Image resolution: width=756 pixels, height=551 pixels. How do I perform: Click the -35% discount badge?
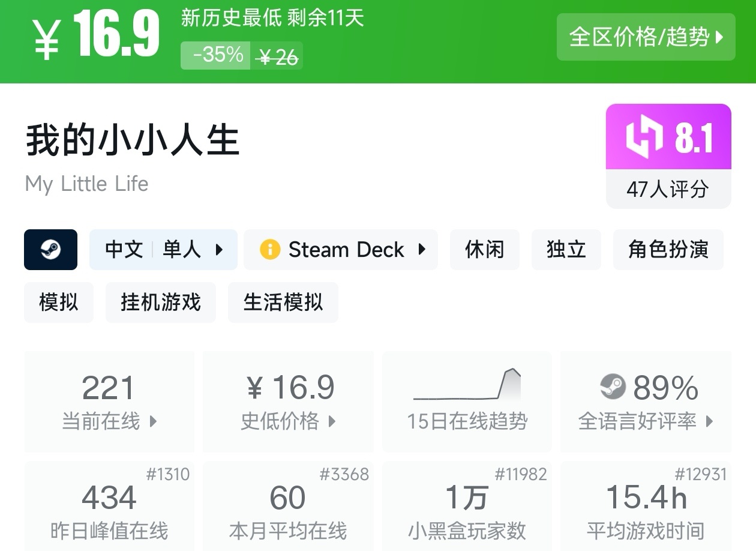[216, 56]
